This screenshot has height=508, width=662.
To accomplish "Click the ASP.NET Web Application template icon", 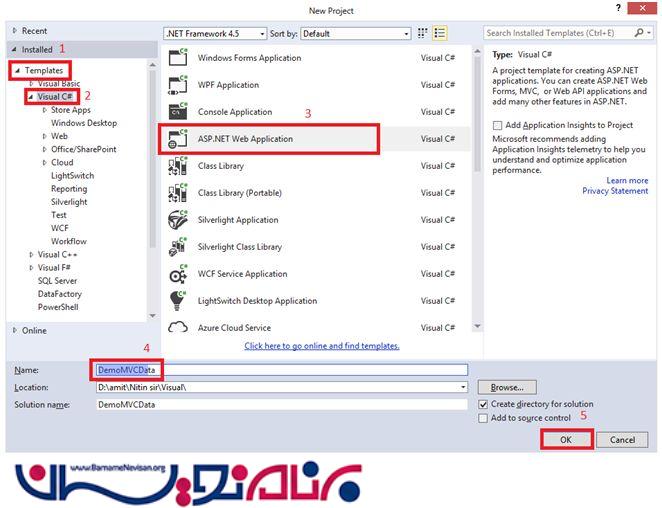I will tap(178, 139).
